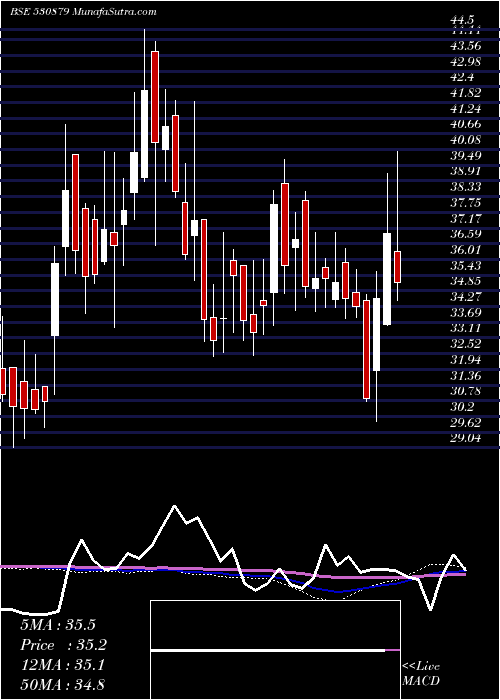Click the 36.01 price axis label
The height and width of the screenshot is (700, 500).
pyautogui.click(x=465, y=250)
